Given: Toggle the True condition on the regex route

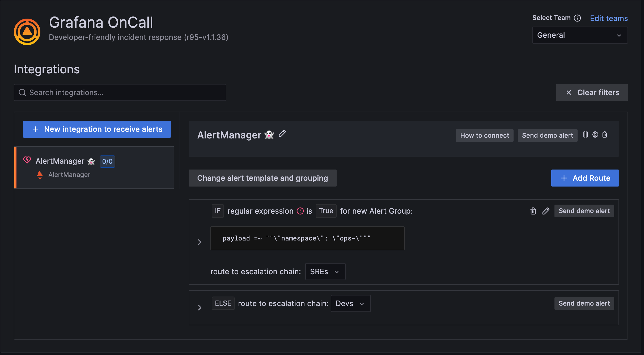Looking at the screenshot, I should click(326, 211).
